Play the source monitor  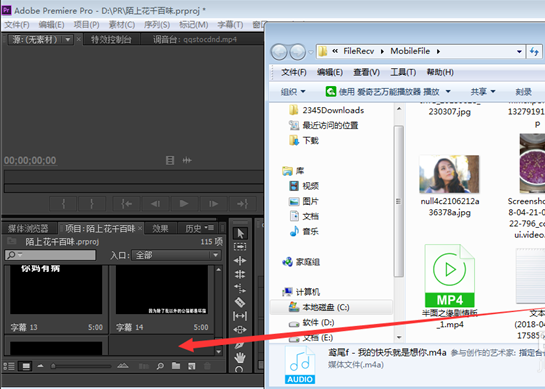click(x=184, y=204)
